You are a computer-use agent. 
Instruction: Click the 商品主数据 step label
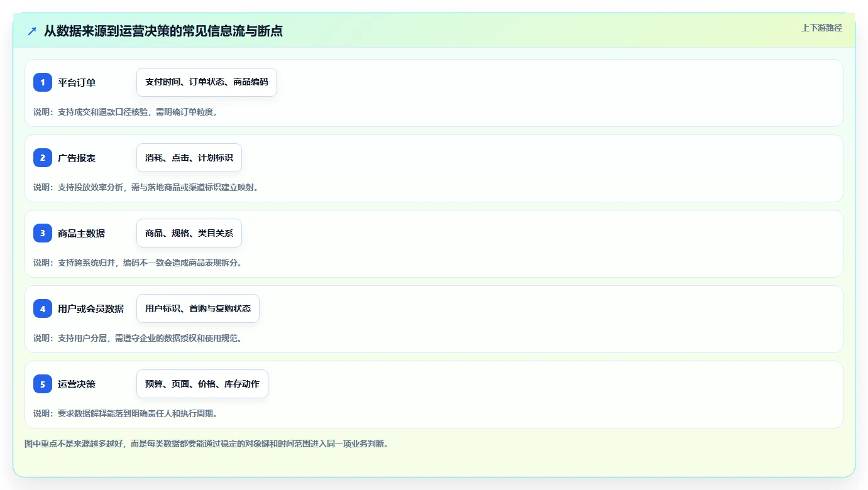82,233
